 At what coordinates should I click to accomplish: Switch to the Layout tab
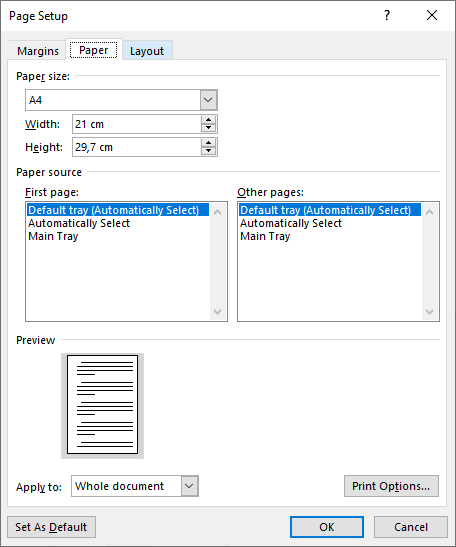[147, 51]
